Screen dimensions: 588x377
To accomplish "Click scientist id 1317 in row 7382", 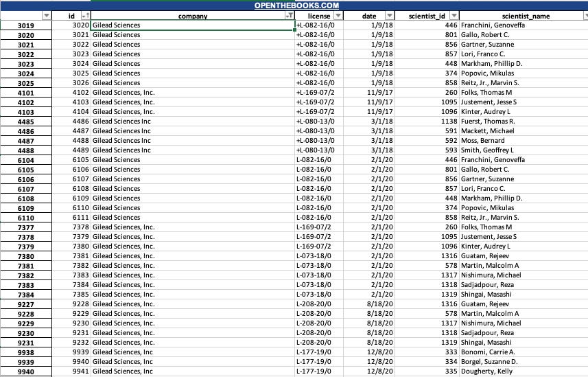I will pyautogui.click(x=427, y=275).
